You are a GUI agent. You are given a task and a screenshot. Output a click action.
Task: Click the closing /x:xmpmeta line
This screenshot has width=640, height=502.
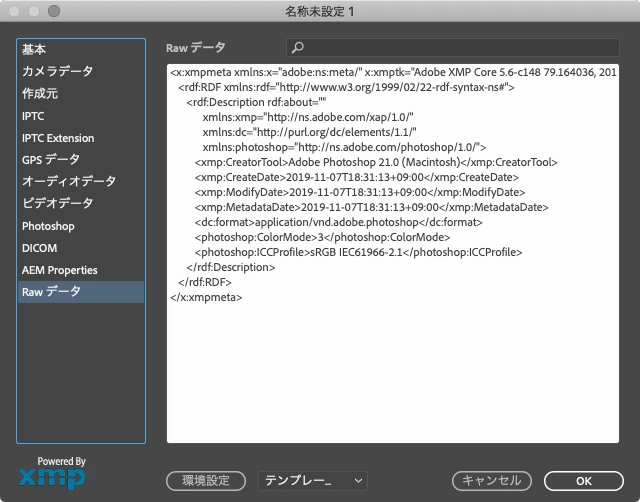[206, 298]
